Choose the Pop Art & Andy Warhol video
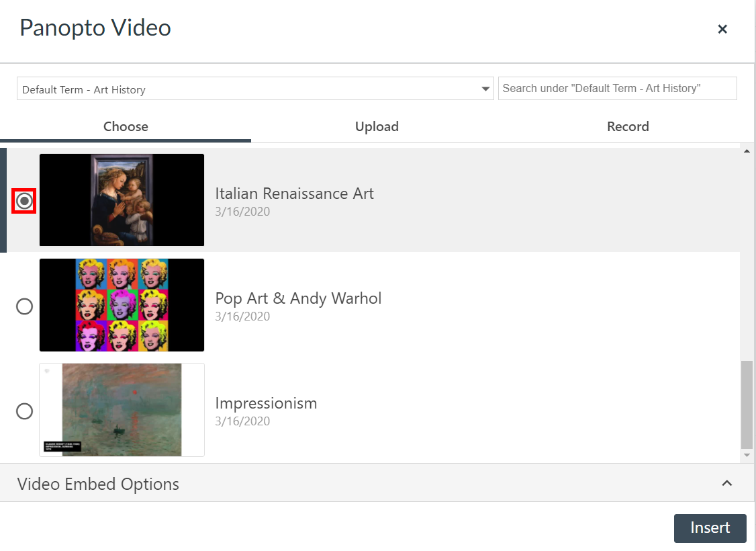756x551 pixels. click(x=24, y=306)
